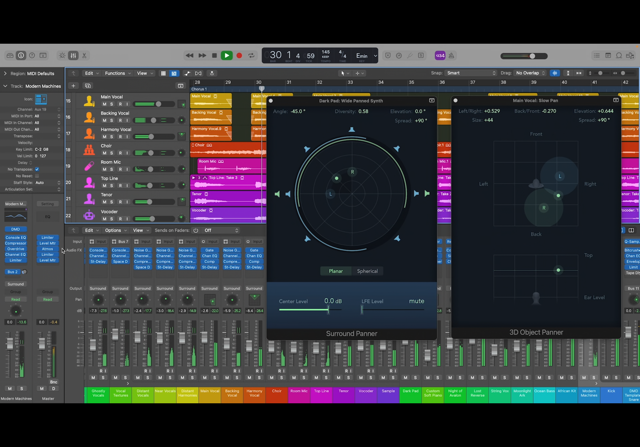Open the Browsers media icon
Viewport: 640px width, 447px height.
click(x=630, y=56)
